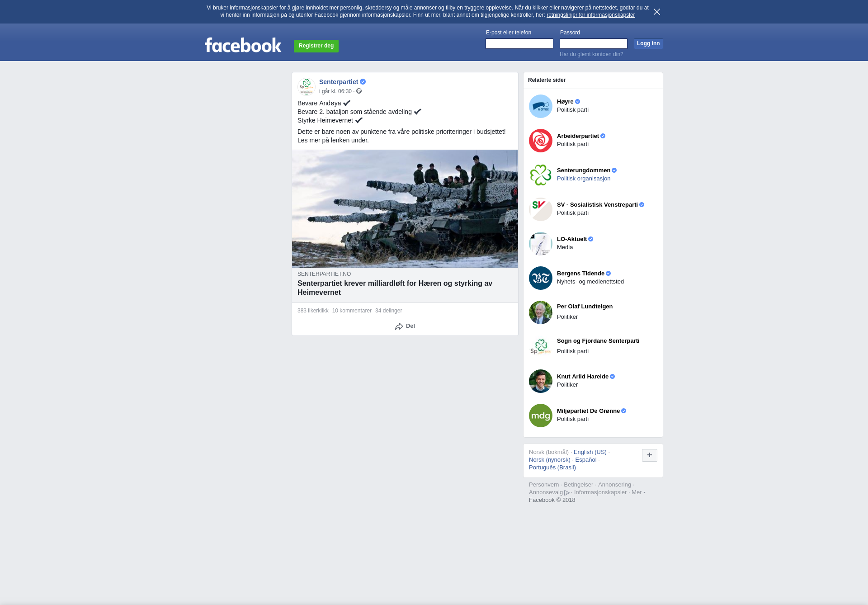868x605 pixels.
Task: Click the SV party logo
Action: (541, 209)
